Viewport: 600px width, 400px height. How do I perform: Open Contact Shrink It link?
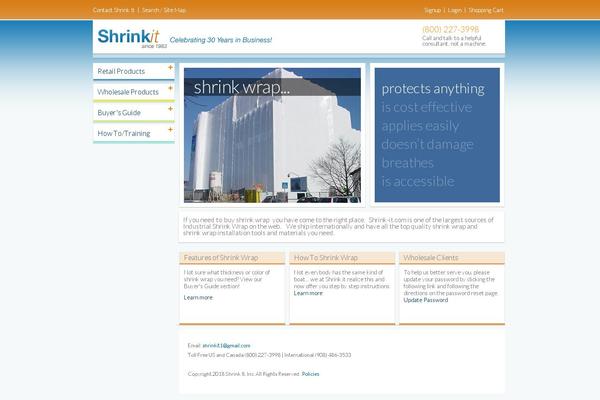pyautogui.click(x=114, y=10)
